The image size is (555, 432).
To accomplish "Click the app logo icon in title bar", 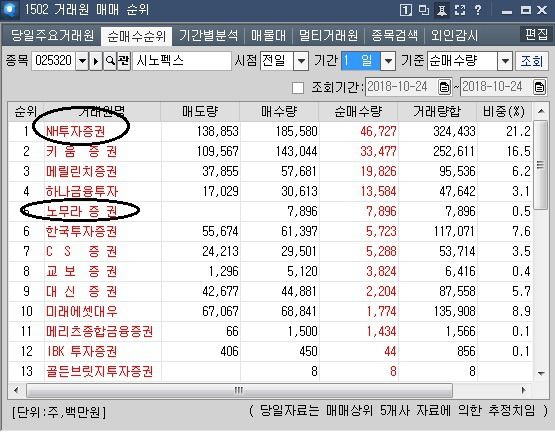I will pyautogui.click(x=9, y=9).
